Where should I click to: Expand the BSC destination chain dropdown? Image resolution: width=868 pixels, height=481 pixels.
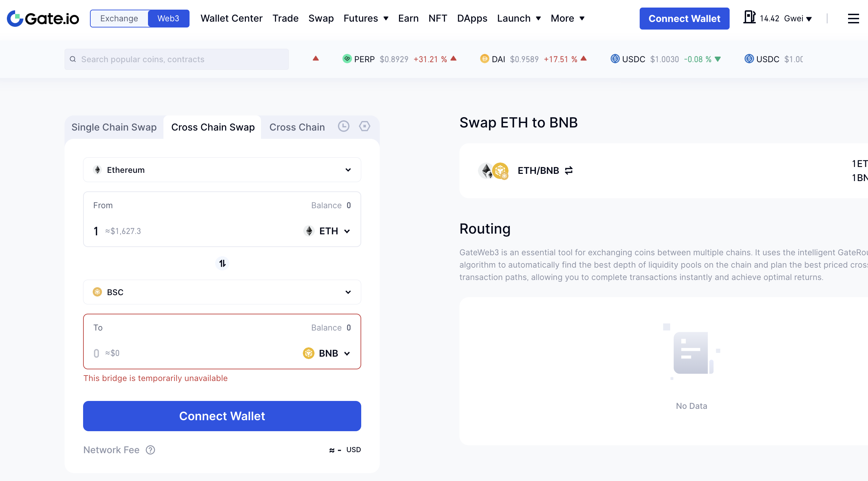(x=222, y=292)
